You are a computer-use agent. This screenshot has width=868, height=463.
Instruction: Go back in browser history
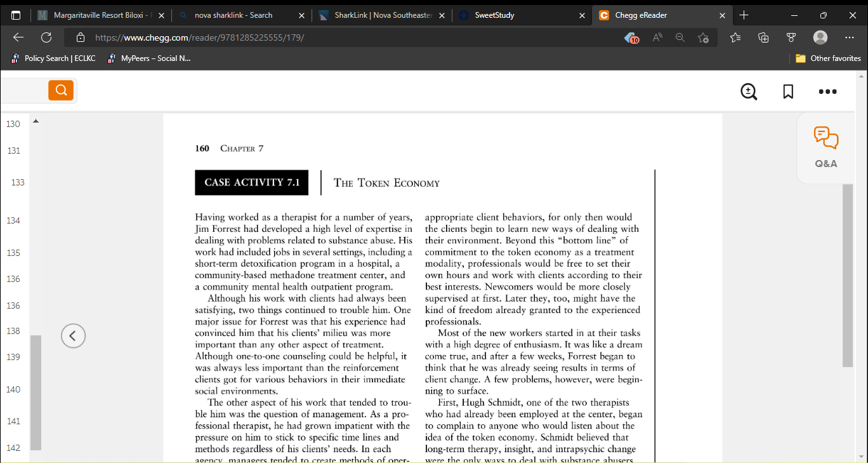tap(18, 37)
